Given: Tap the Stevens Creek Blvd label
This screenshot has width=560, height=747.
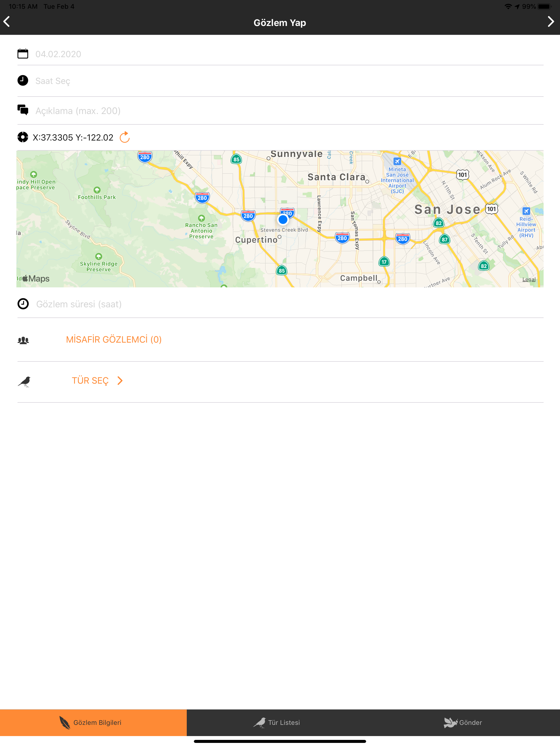Looking at the screenshot, I should tap(284, 230).
